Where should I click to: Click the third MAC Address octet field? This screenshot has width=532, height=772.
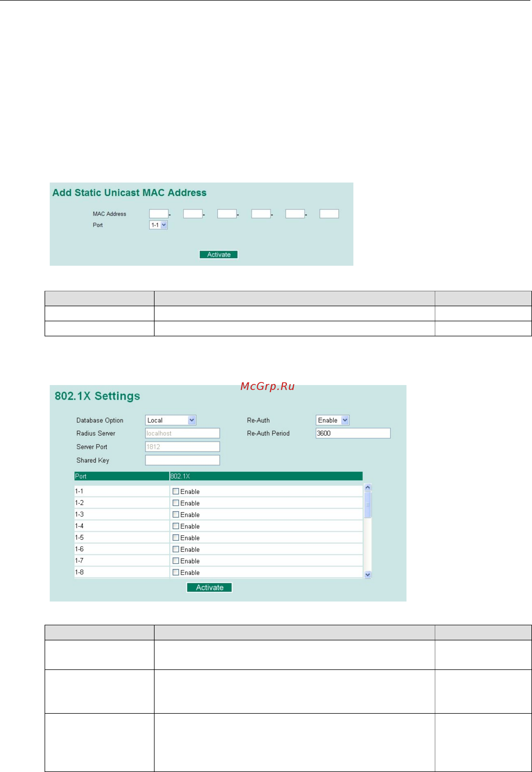pyautogui.click(x=227, y=214)
